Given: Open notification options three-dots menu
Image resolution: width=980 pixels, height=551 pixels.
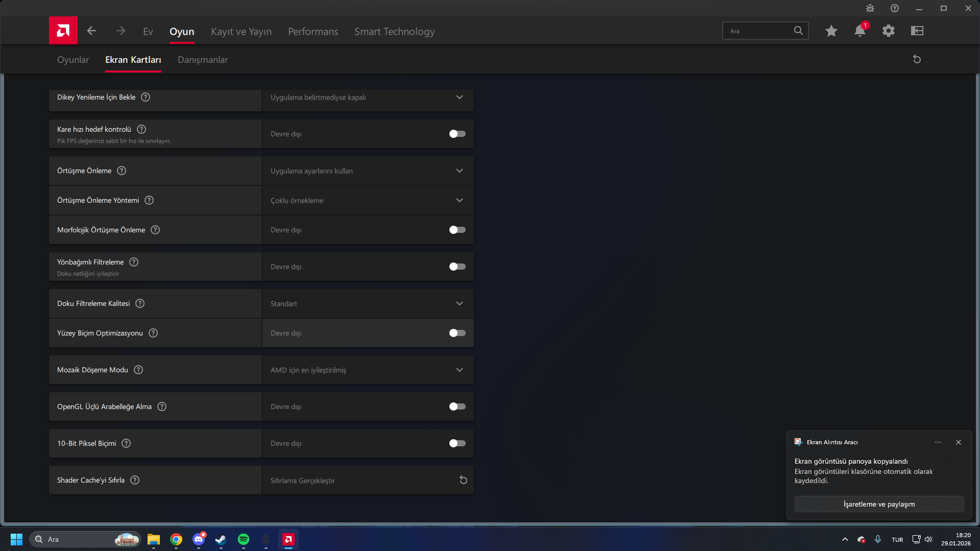Looking at the screenshot, I should [938, 442].
